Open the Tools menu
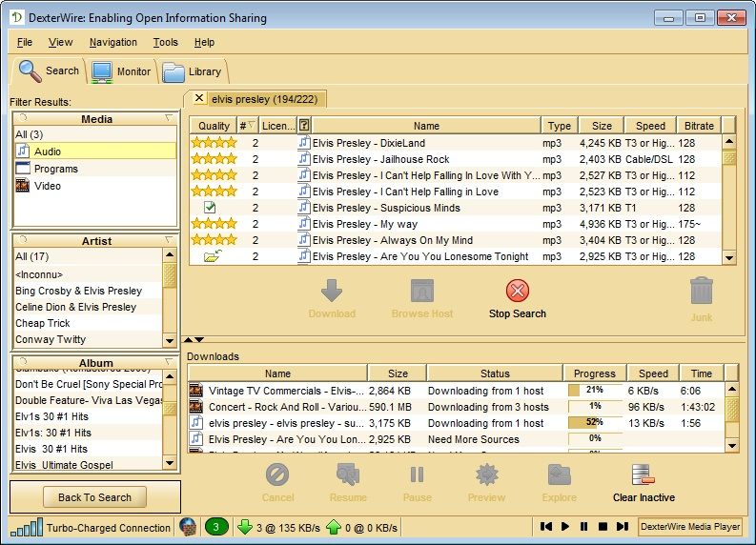Image resolution: width=756 pixels, height=545 pixels. (165, 43)
